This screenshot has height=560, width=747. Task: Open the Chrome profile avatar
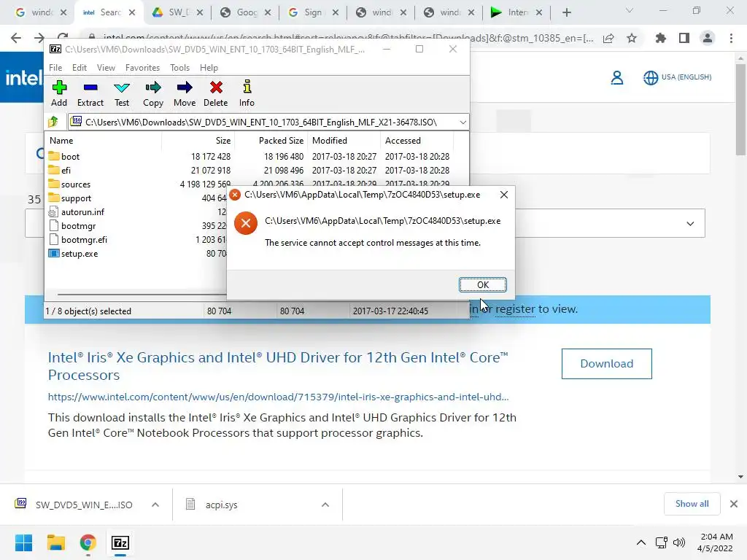pyautogui.click(x=708, y=38)
